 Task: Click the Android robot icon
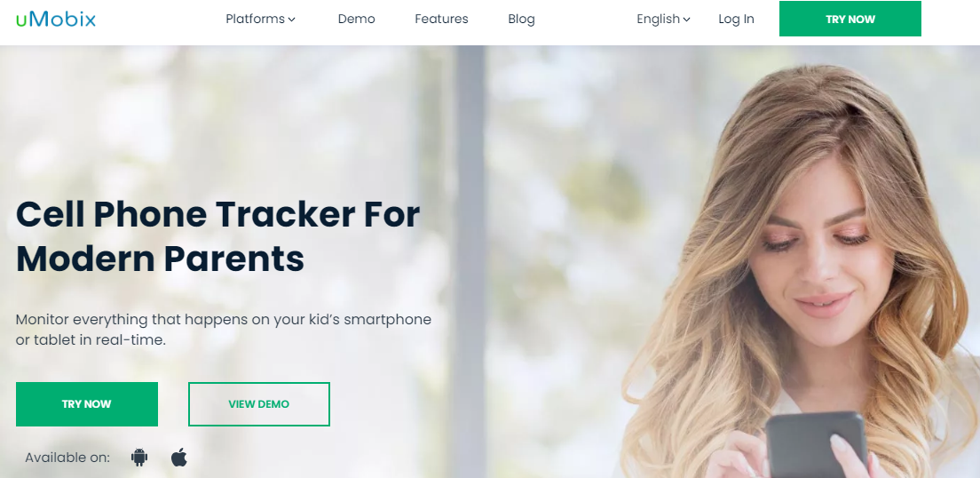[x=139, y=458]
